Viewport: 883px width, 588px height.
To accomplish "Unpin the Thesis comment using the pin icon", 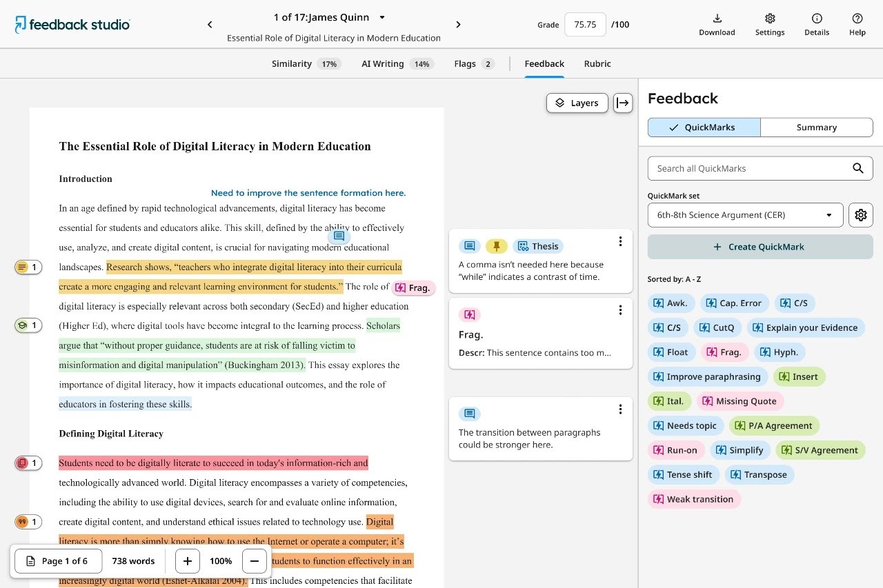I will (497, 245).
